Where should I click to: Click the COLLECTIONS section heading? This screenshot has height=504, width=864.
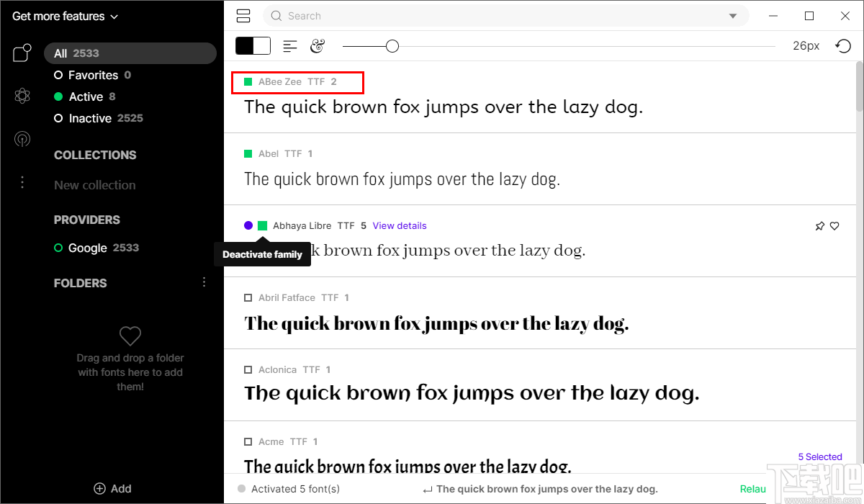[x=95, y=155]
